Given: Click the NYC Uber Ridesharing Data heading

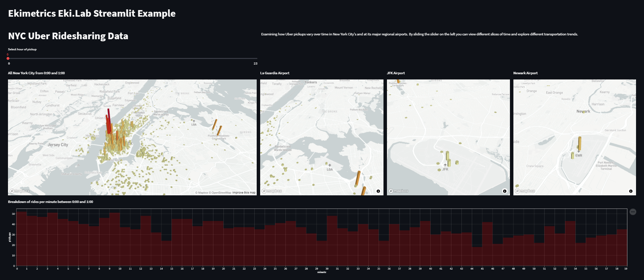Looking at the screenshot, I should 68,36.
